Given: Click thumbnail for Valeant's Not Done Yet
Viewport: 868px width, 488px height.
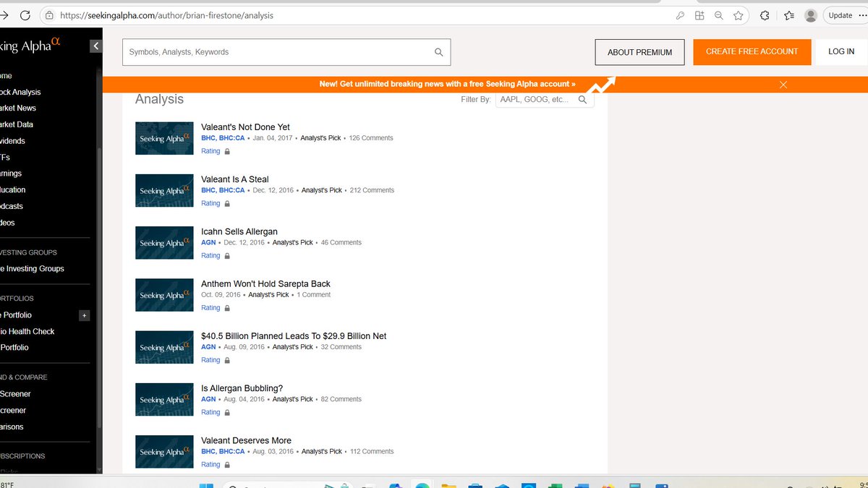Looking at the screenshot, I should [164, 138].
